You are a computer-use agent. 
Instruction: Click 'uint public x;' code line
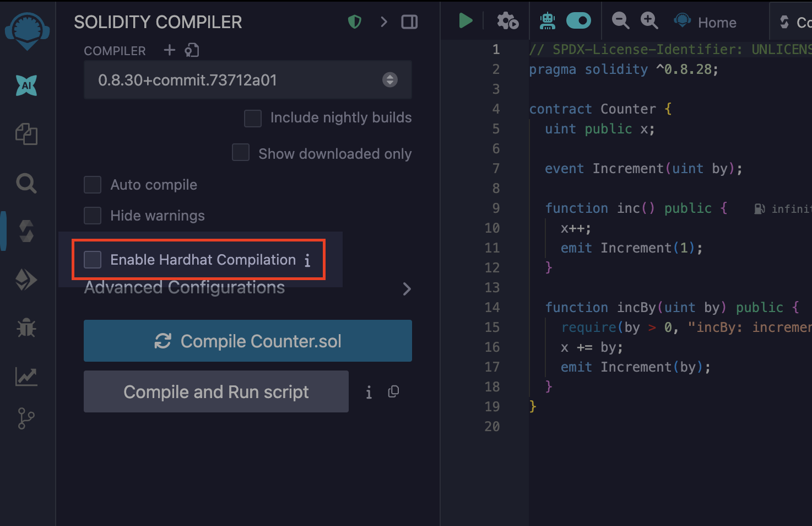[x=600, y=129]
